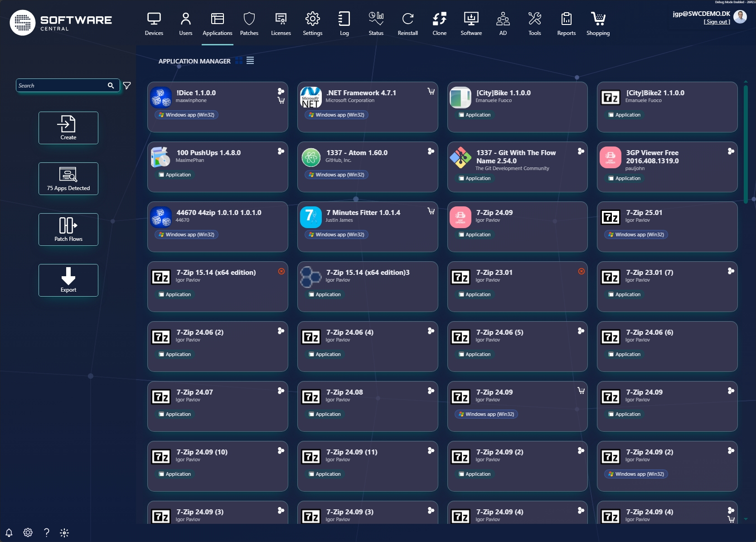
Task: Open the filter funnel
Action: click(127, 85)
